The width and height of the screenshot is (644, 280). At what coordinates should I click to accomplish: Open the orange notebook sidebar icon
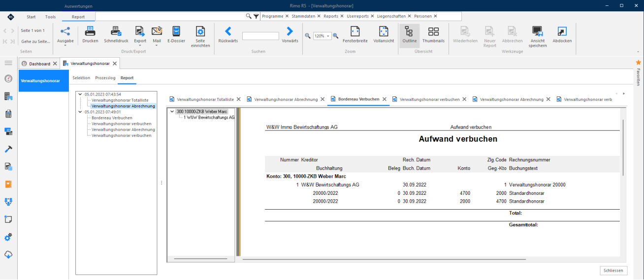pos(8,184)
